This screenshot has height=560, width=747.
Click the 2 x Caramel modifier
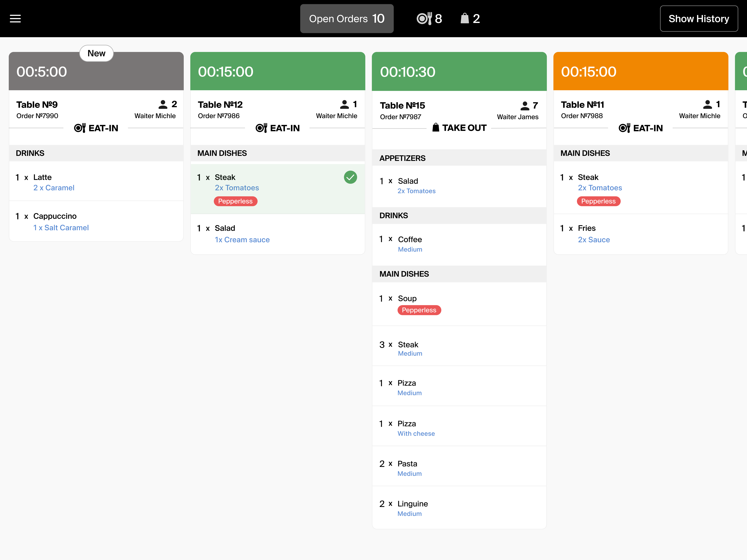click(54, 188)
